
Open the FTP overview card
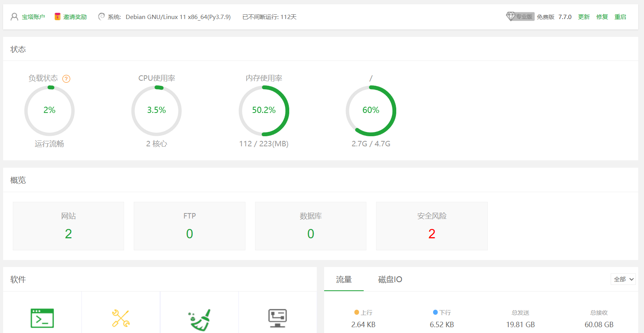click(x=190, y=226)
